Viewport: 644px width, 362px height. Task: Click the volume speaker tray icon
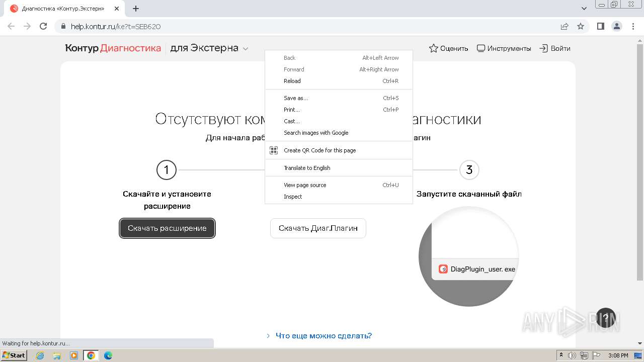(572, 355)
